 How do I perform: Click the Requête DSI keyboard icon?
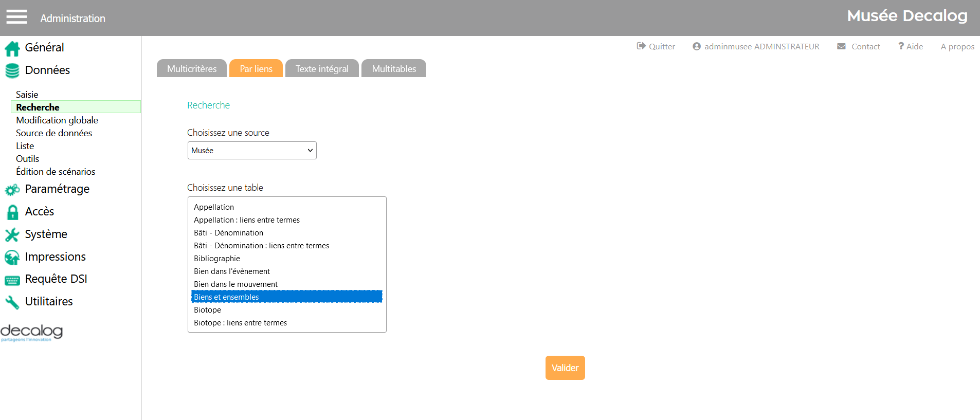tap(12, 280)
